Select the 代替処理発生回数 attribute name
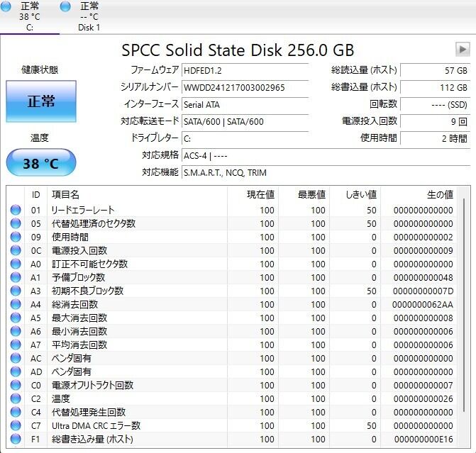The height and width of the screenshot is (453, 476). coord(89,412)
